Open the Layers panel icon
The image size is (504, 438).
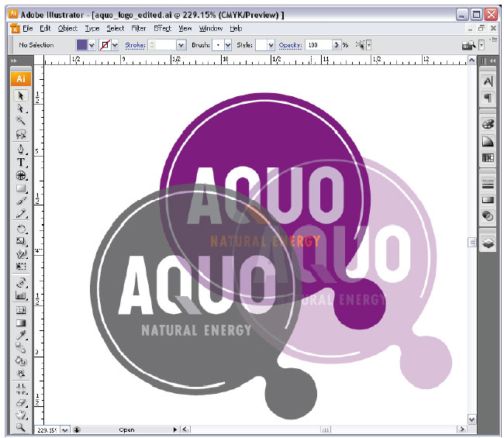coord(488,243)
